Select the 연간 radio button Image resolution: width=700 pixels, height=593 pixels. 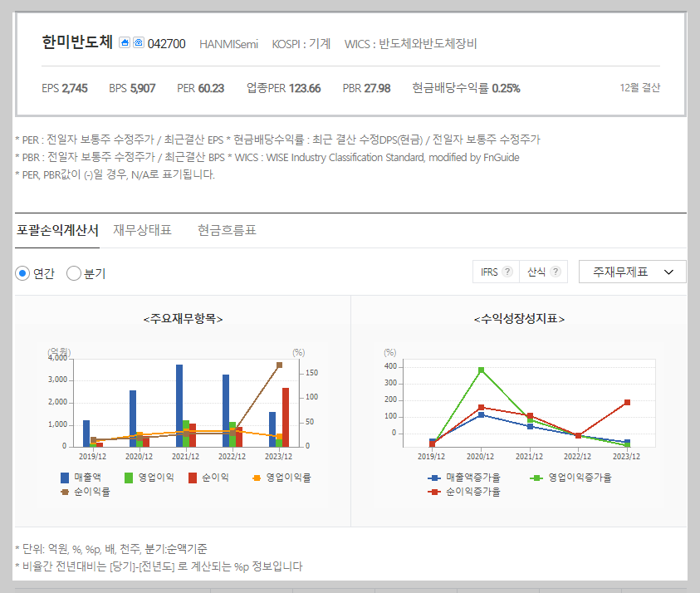pos(22,273)
